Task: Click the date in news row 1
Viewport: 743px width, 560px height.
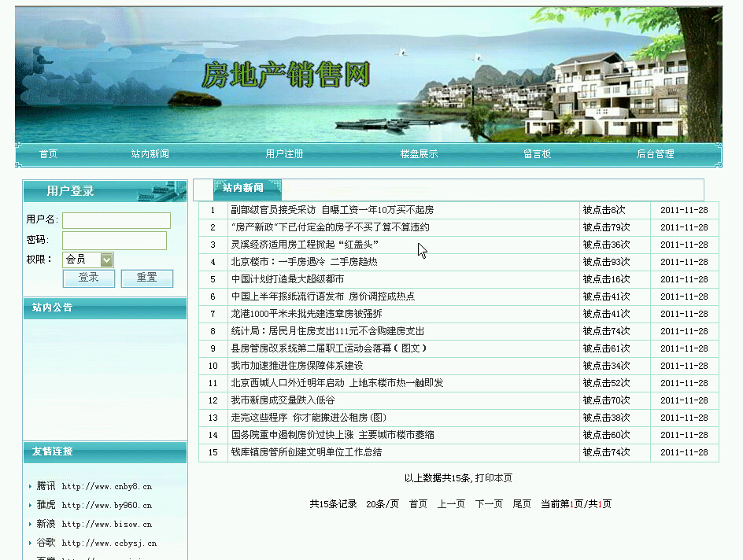Action: coord(684,210)
